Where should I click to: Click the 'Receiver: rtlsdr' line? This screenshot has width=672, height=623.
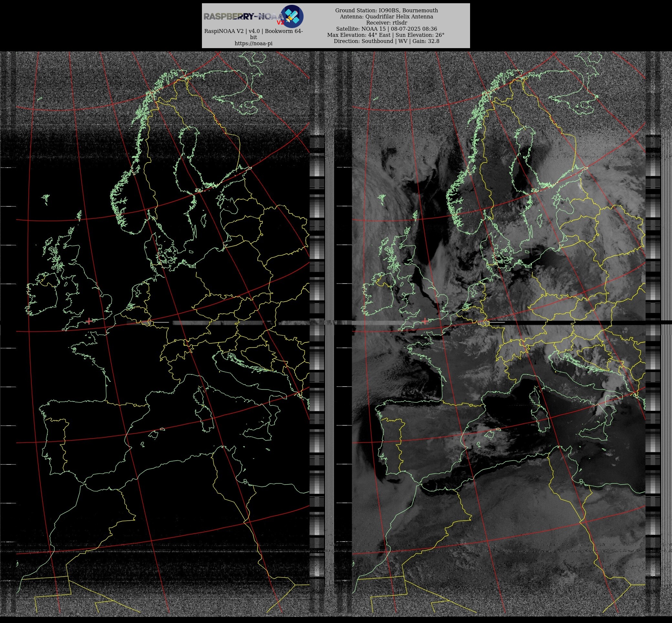click(386, 23)
